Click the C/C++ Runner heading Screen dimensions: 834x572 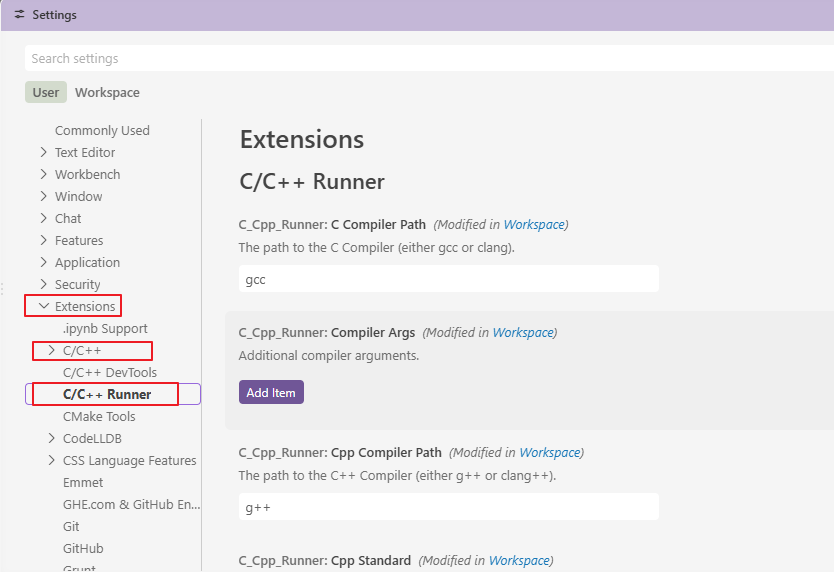click(x=312, y=181)
